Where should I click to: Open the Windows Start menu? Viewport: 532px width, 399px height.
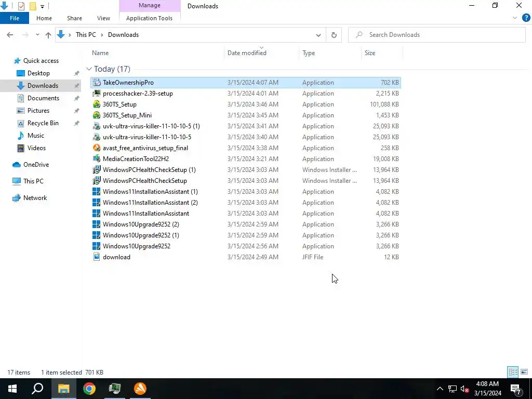click(x=12, y=389)
